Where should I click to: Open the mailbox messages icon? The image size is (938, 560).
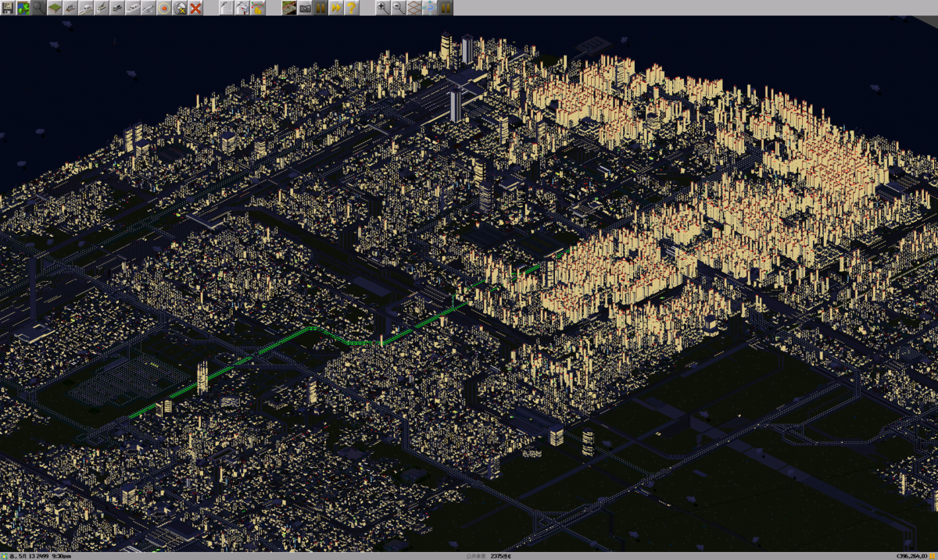pyautogui.click(x=242, y=8)
